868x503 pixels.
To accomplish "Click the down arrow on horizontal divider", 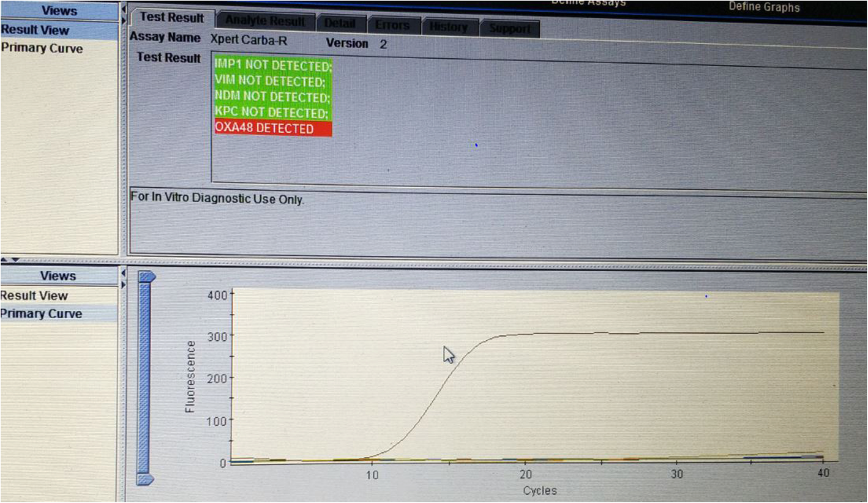I will (15, 260).
